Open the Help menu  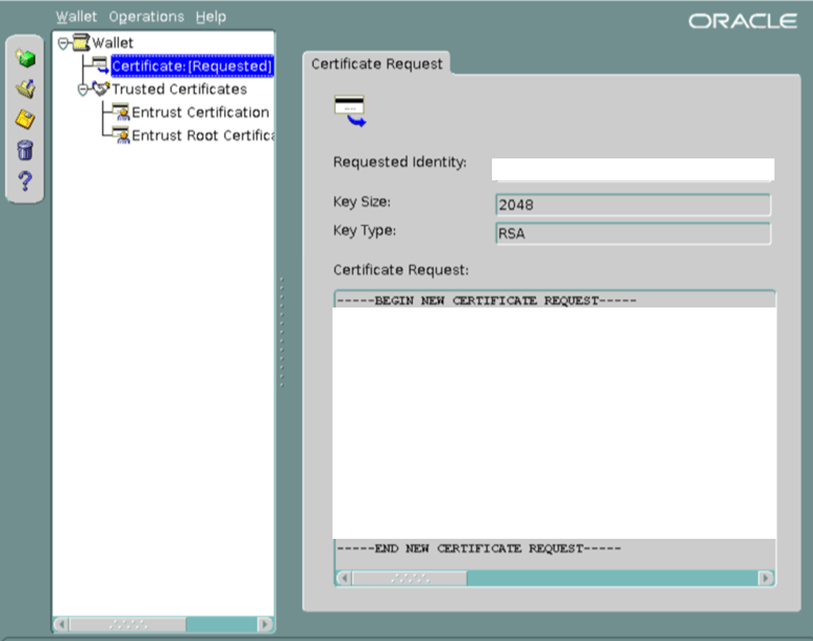(x=211, y=17)
